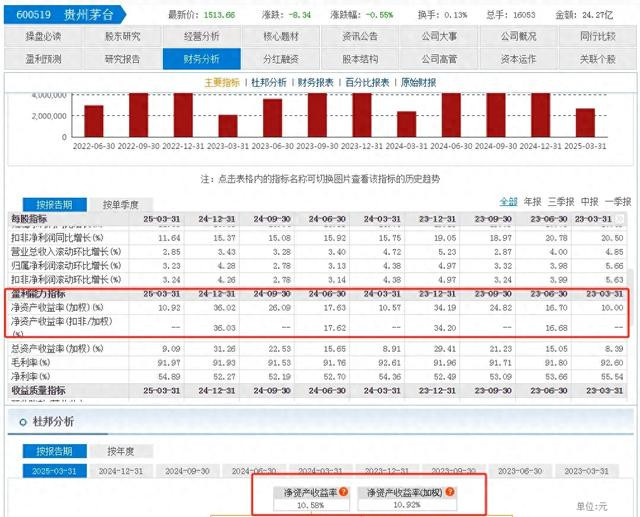
Task: Click the 总资产收益率(加权)(%) indicator name
Action: [x=58, y=348]
